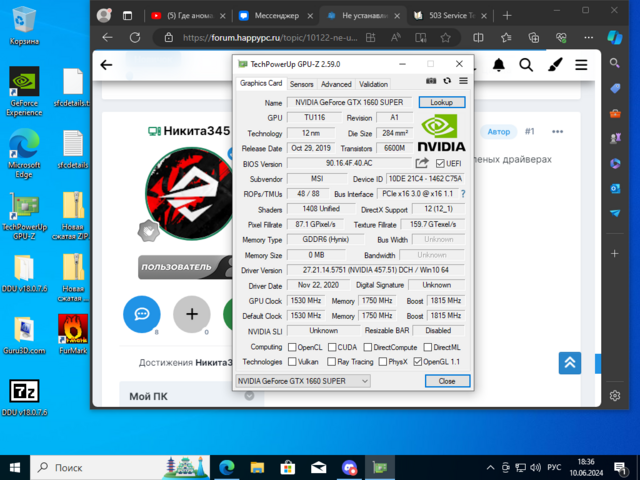Open GeForce Experience desktop icon
640x480 pixels.
pyautogui.click(x=24, y=92)
